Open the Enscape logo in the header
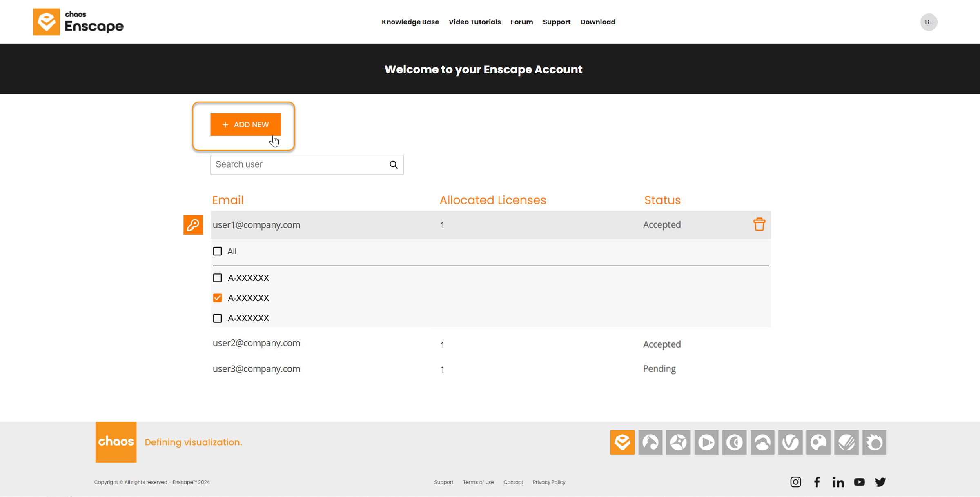 point(78,21)
